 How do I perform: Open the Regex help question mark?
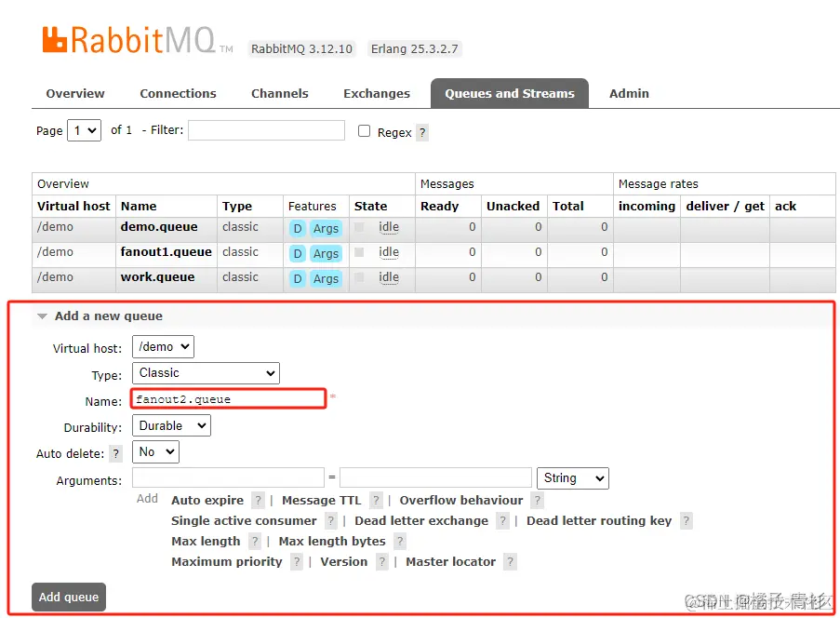424,132
